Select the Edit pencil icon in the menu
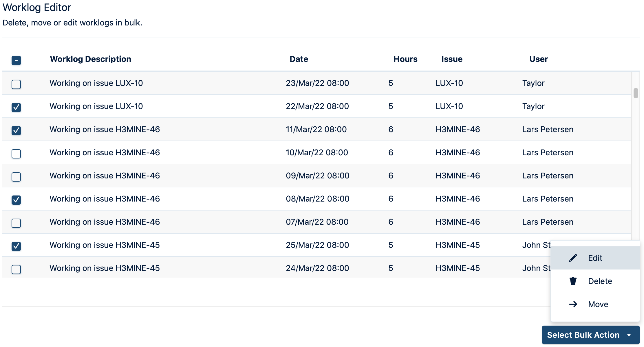This screenshot has height=347, width=644. pos(573,258)
